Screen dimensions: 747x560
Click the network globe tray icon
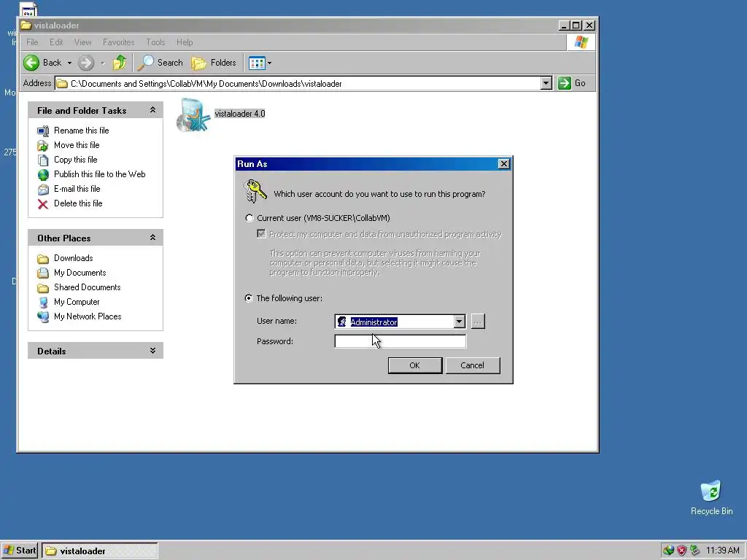click(x=668, y=551)
